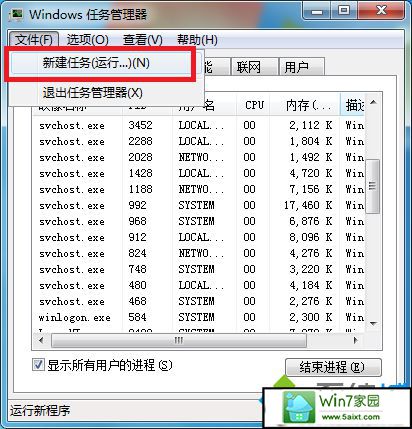Click the 结束进程(E) button
The height and width of the screenshot is (429, 412).
333,367
